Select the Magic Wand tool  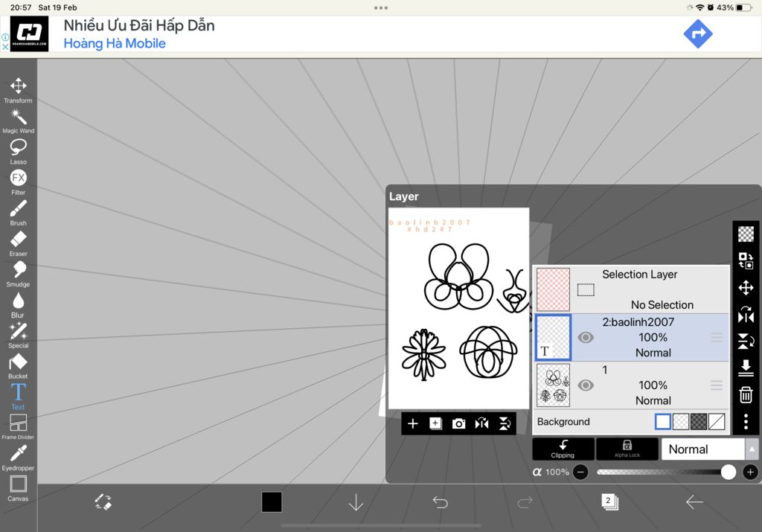coord(18,121)
